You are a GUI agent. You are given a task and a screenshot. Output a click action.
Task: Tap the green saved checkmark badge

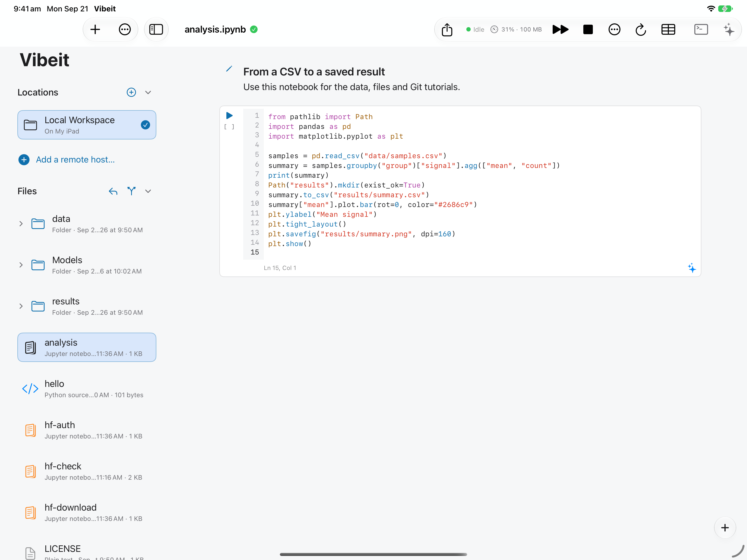[254, 29]
